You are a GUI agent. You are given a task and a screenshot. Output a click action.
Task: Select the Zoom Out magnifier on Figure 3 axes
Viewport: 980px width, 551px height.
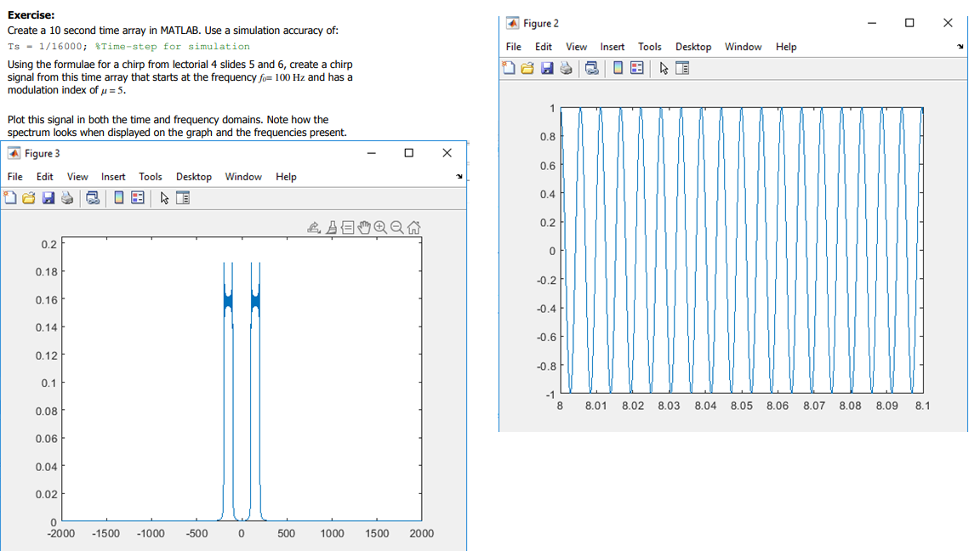pyautogui.click(x=396, y=226)
